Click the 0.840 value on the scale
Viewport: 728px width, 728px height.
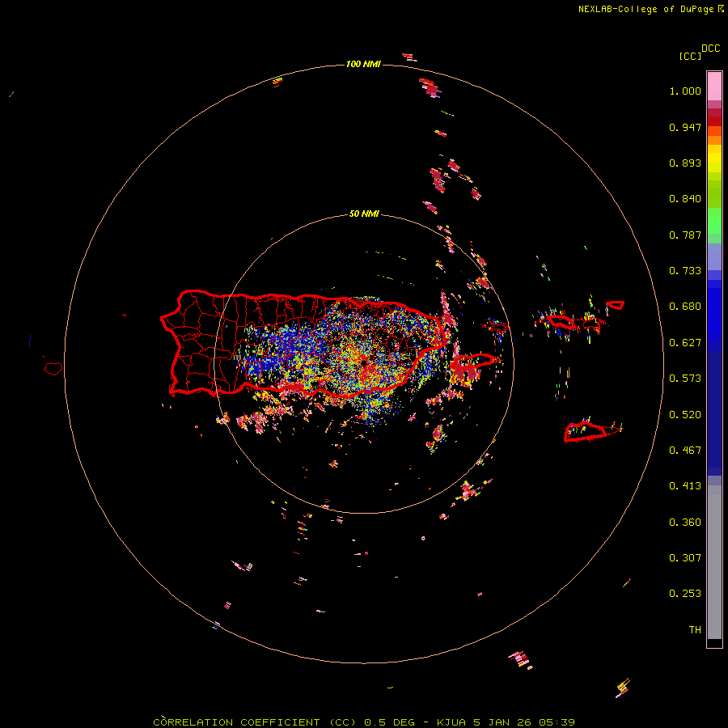(x=685, y=199)
